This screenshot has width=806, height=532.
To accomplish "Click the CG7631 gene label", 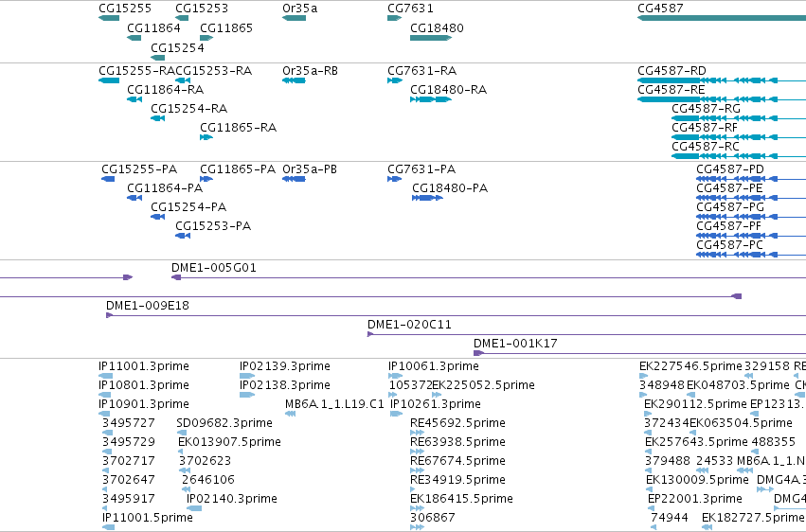I will click(410, 9).
